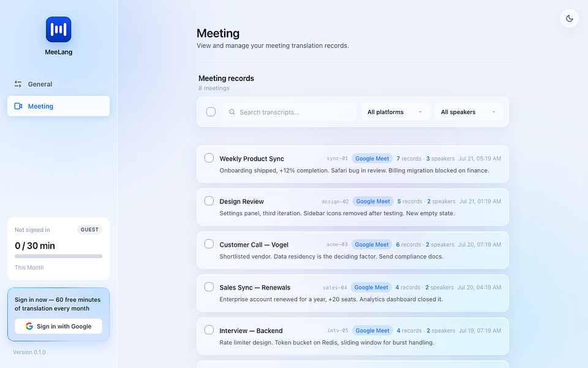Toggle dark mode with the moon icon
The width and height of the screenshot is (588, 368).
pyautogui.click(x=569, y=18)
